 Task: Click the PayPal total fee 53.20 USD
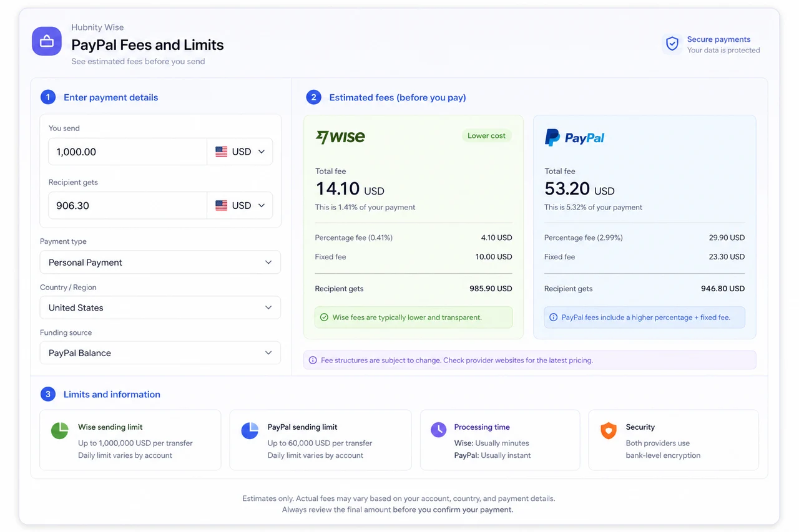579,188
